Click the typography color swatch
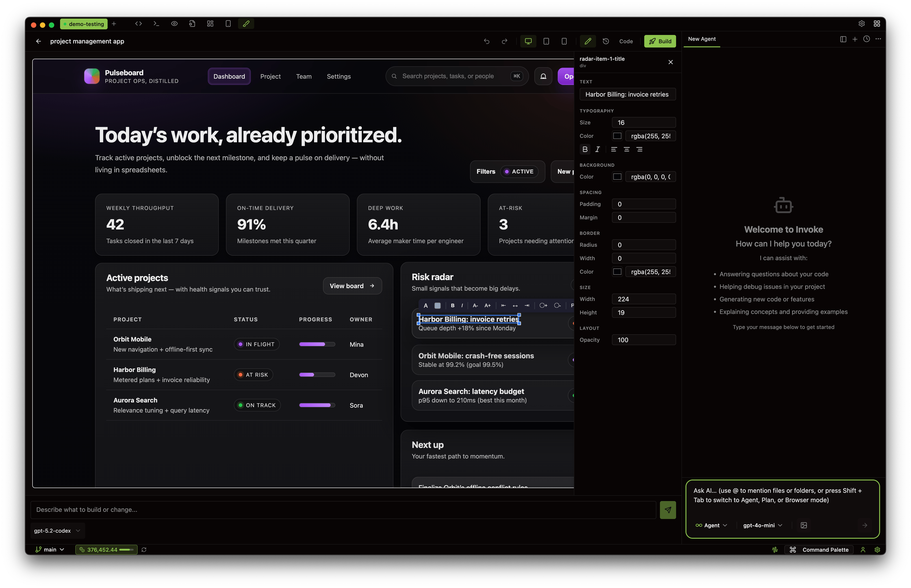Image resolution: width=911 pixels, height=588 pixels. coord(617,136)
